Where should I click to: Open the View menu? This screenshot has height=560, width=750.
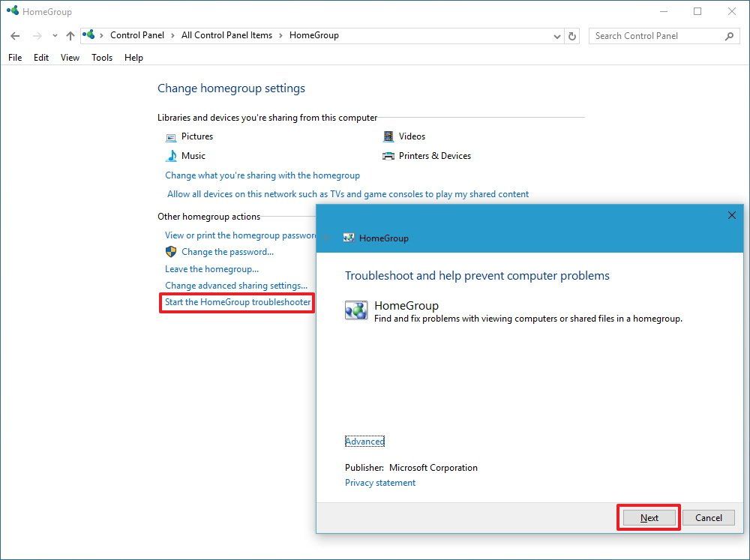pyautogui.click(x=70, y=58)
